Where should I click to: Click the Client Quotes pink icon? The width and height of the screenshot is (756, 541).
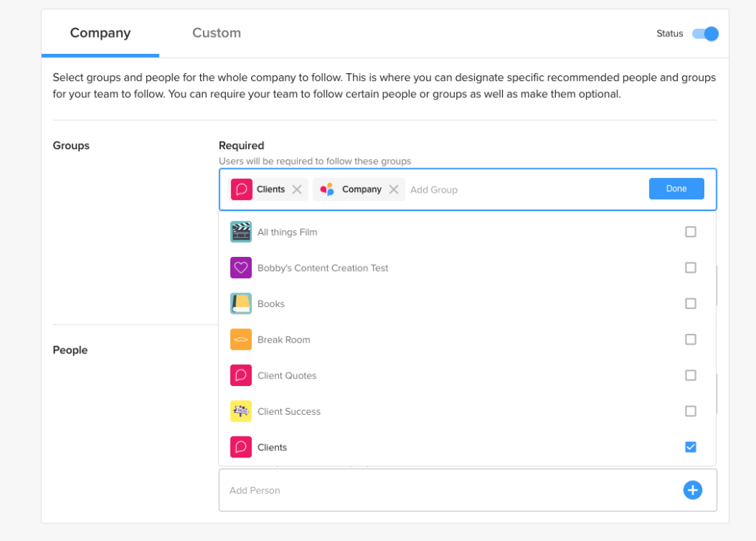pyautogui.click(x=241, y=376)
